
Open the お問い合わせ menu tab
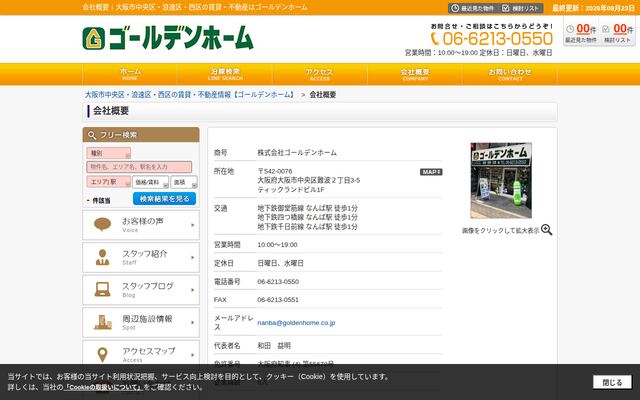[510, 74]
